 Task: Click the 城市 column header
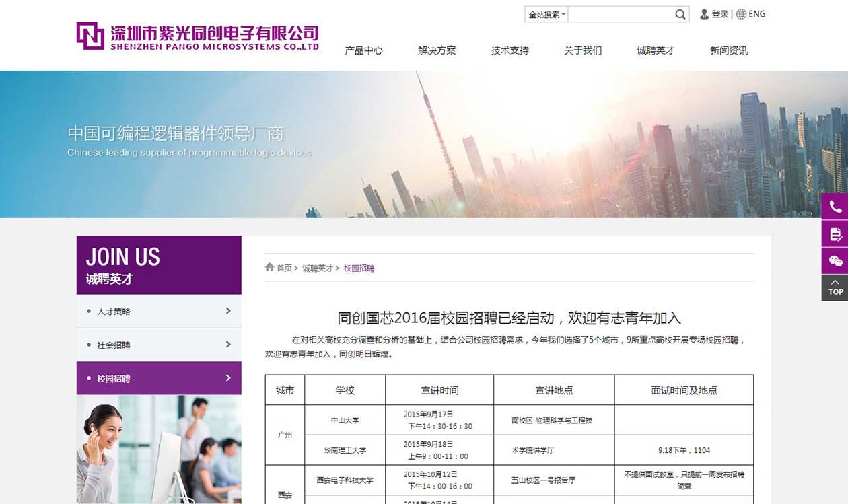(x=285, y=390)
